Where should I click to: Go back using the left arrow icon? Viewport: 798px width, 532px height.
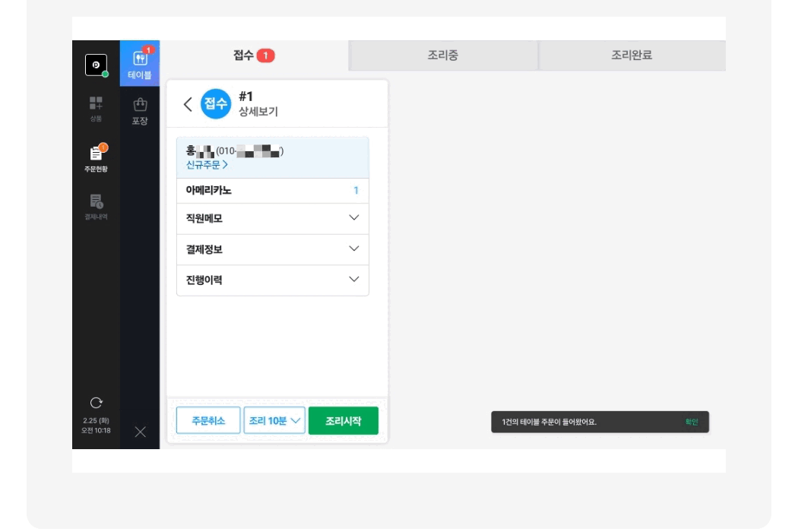coord(188,105)
